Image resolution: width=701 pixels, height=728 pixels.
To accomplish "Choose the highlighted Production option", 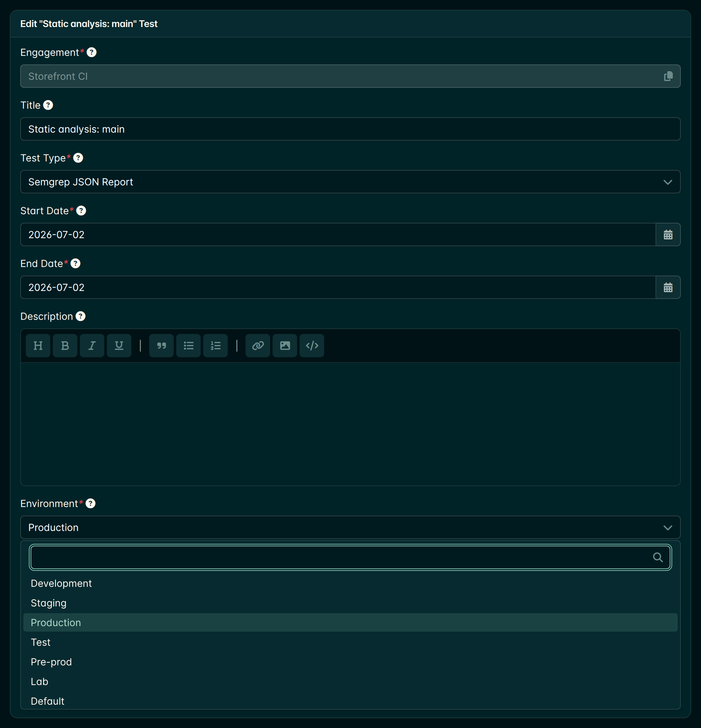I will coord(350,622).
